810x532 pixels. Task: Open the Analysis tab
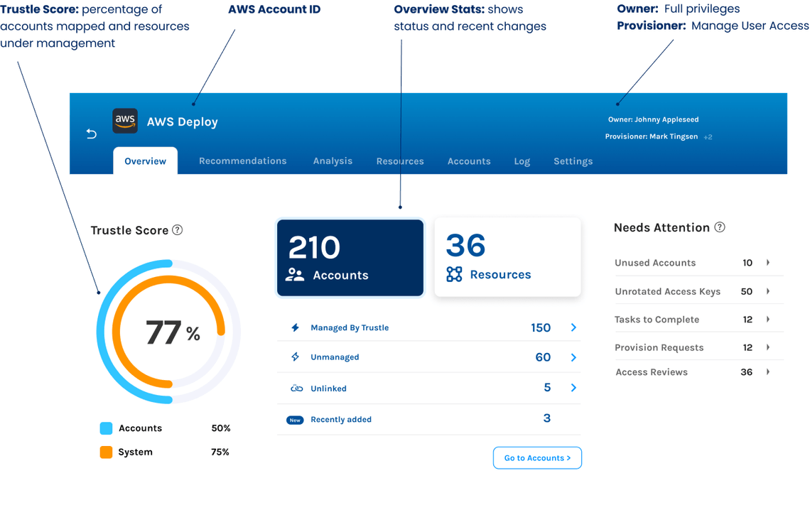[x=333, y=161]
